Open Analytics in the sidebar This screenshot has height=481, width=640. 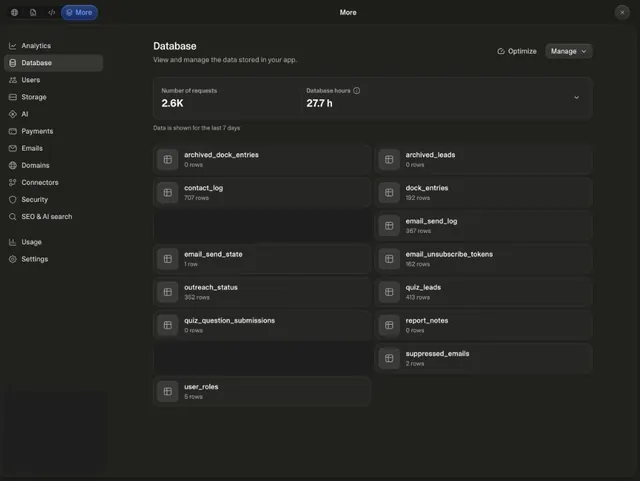53,46
